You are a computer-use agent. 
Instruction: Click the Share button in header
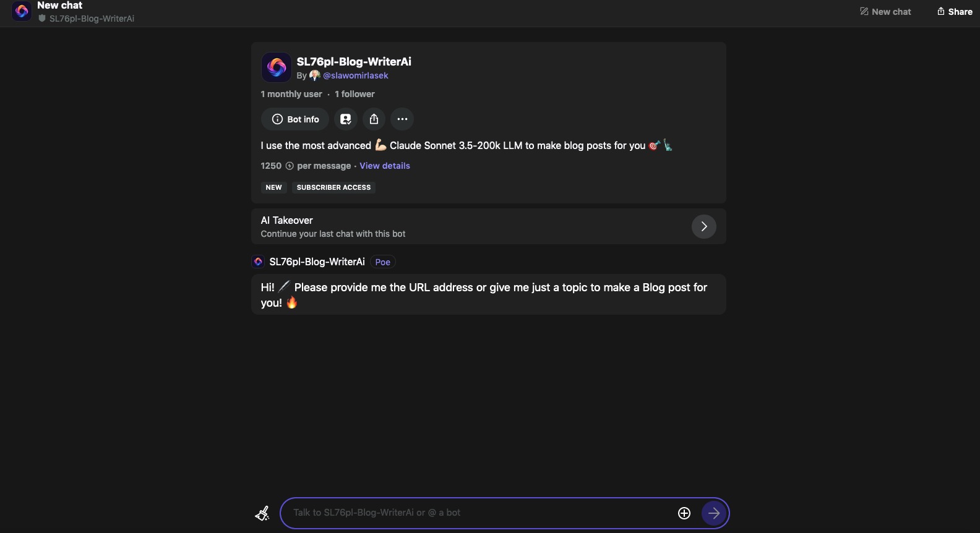(955, 12)
